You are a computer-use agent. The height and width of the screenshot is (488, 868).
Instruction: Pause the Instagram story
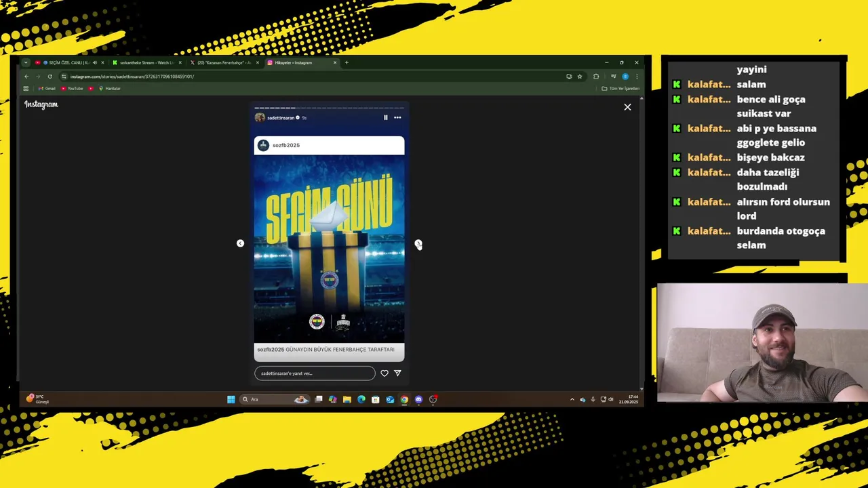[386, 117]
